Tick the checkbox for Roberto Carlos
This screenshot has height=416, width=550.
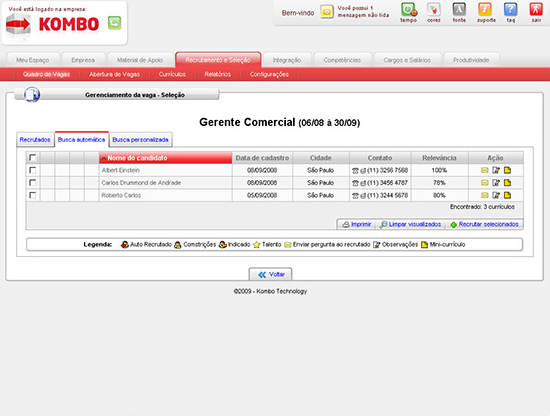(x=33, y=195)
